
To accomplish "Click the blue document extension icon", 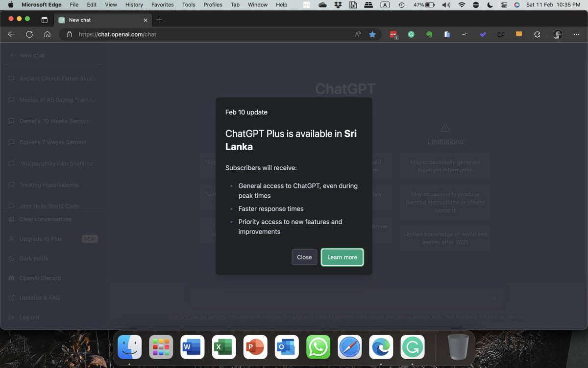I will pos(447,34).
